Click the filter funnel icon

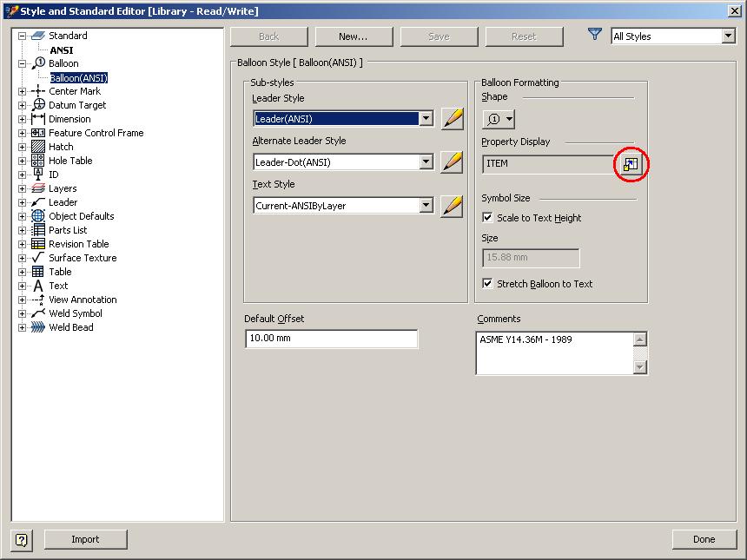[x=594, y=34]
